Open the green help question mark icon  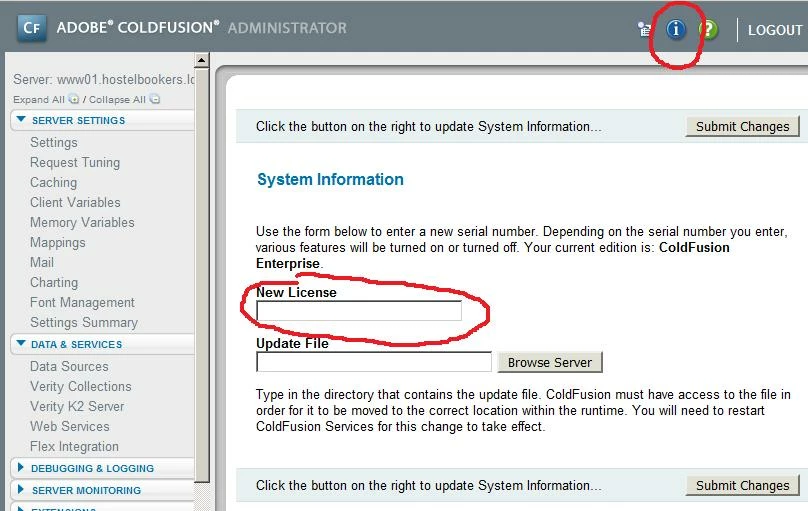[x=709, y=29]
